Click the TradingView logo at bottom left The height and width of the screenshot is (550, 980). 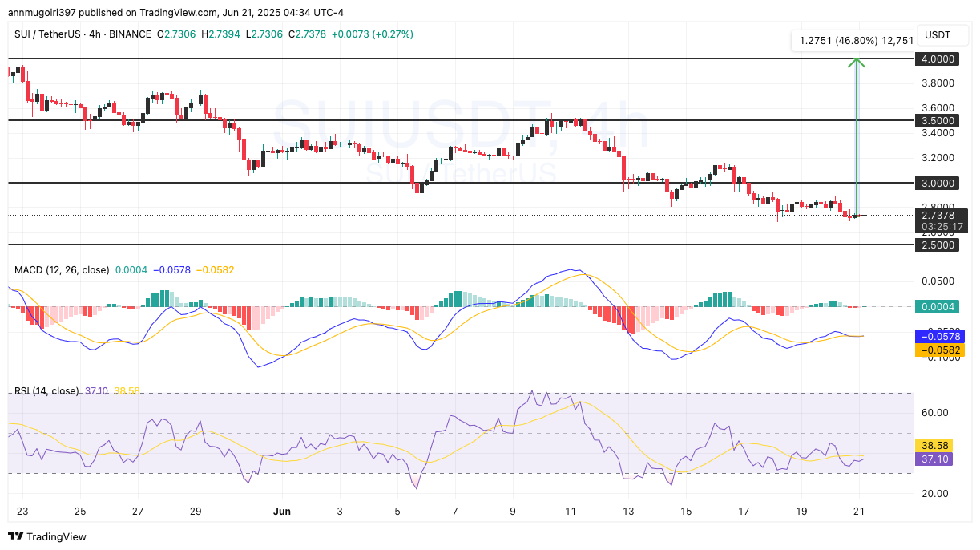pyautogui.click(x=47, y=536)
